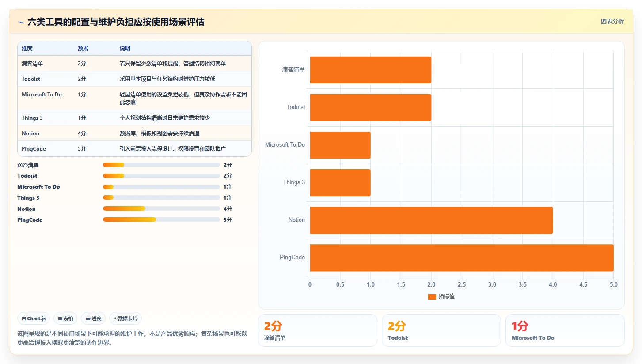Click the 5分 value in PingCode row
The width and height of the screenshot is (642, 364).
[82, 149]
